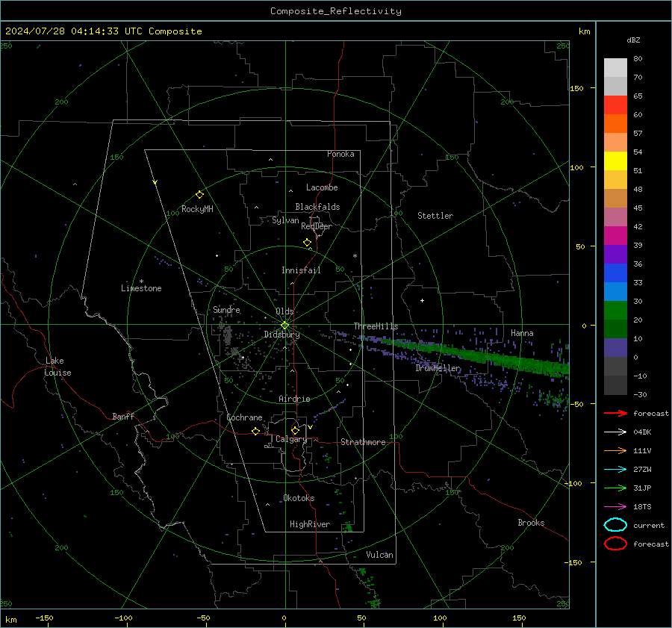672x628 pixels.
Task: Click the Strathmore label
Action: click(x=363, y=442)
